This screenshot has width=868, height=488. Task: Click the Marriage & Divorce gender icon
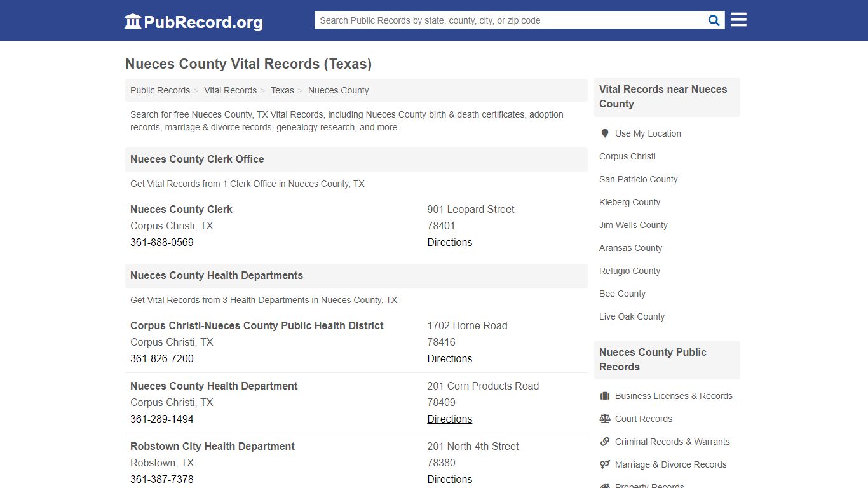pos(605,464)
